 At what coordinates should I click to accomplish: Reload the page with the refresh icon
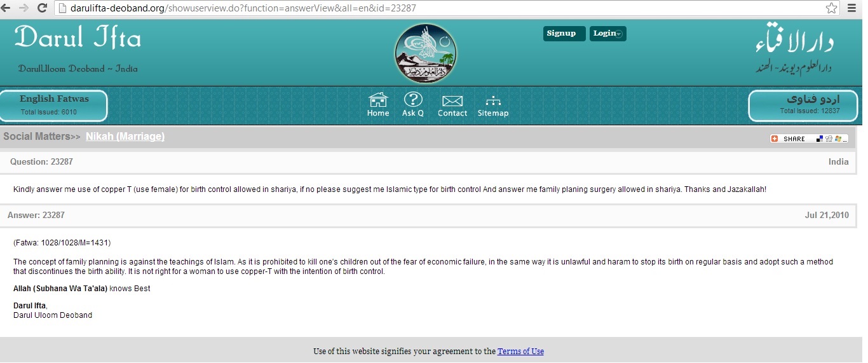point(43,8)
